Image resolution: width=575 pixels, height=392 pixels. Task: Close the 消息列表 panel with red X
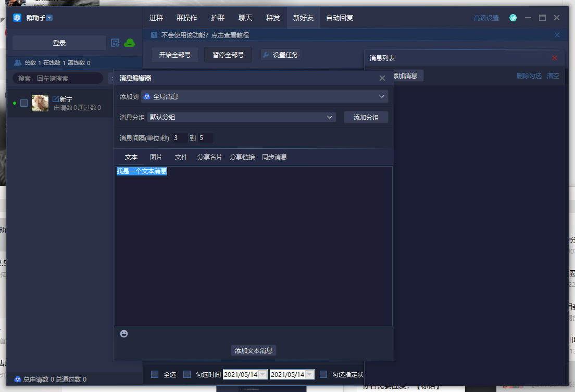pos(555,58)
